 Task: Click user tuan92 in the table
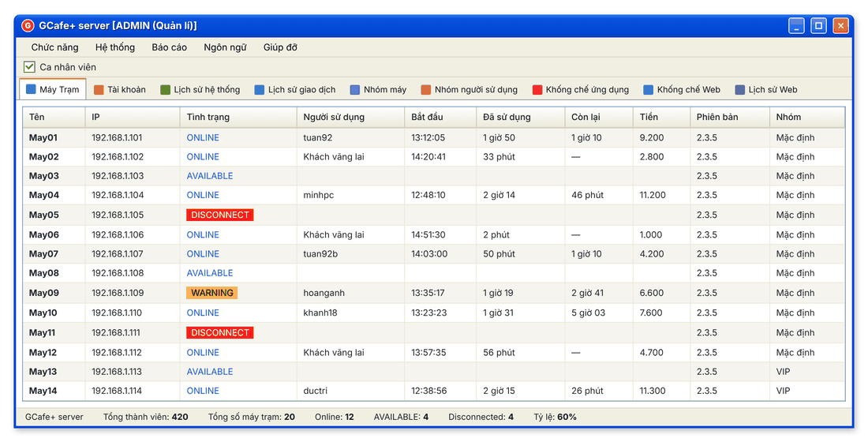[318, 137]
